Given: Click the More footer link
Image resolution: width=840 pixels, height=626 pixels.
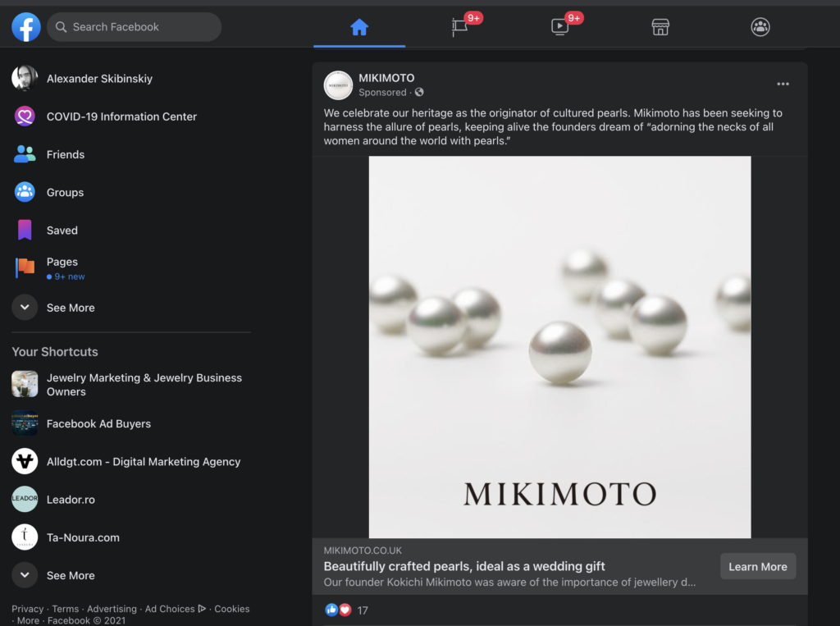Looking at the screenshot, I should (x=29, y=620).
